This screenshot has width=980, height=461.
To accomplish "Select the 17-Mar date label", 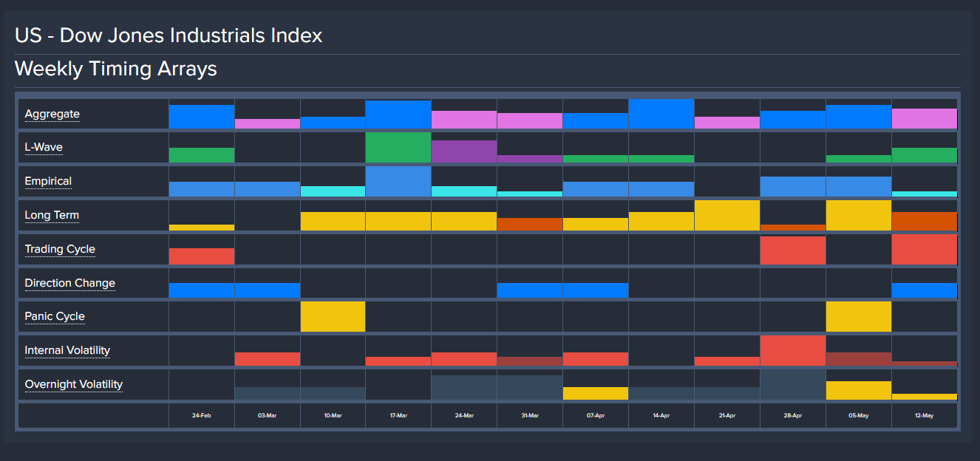I will coord(398,416).
